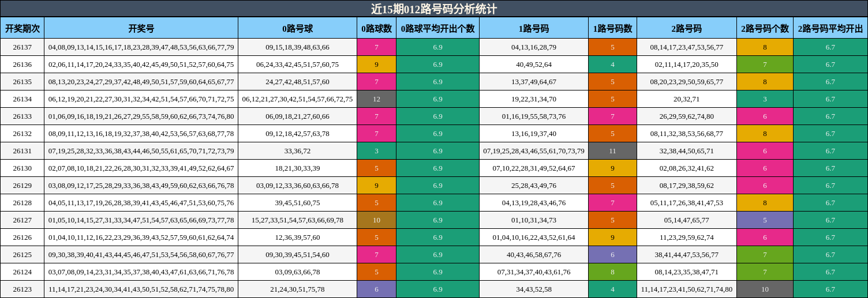This screenshot has width=868, height=298.
Task: Click period cell 26124
Action: [x=23, y=272]
